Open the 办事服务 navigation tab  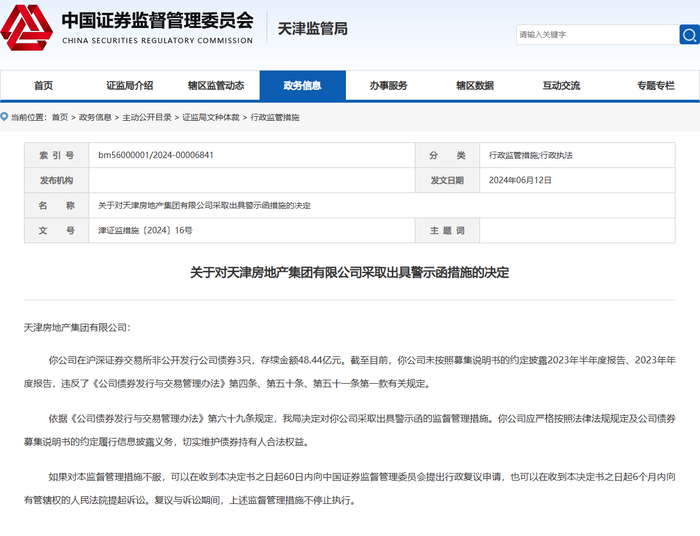pos(388,85)
